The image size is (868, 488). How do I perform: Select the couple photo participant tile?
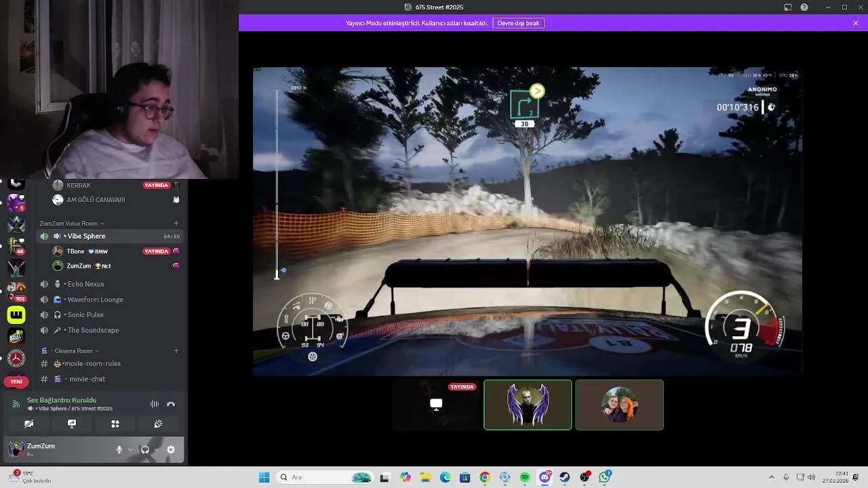click(619, 405)
